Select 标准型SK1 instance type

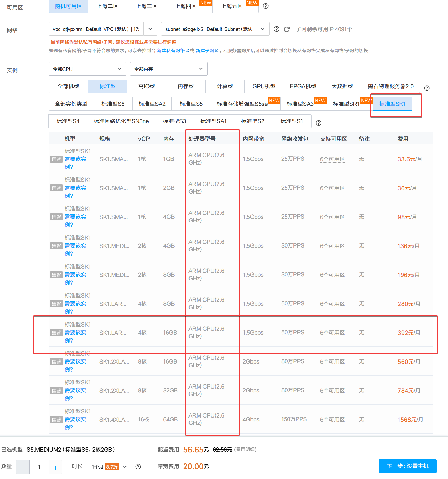pyautogui.click(x=392, y=104)
